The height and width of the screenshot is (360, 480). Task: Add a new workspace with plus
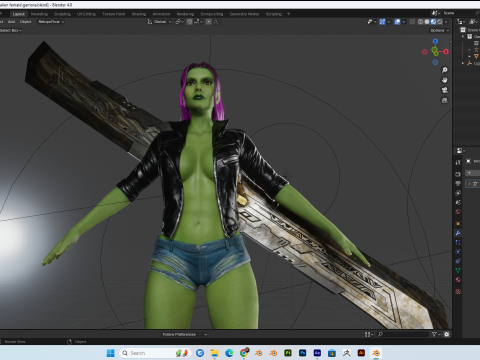(x=288, y=14)
